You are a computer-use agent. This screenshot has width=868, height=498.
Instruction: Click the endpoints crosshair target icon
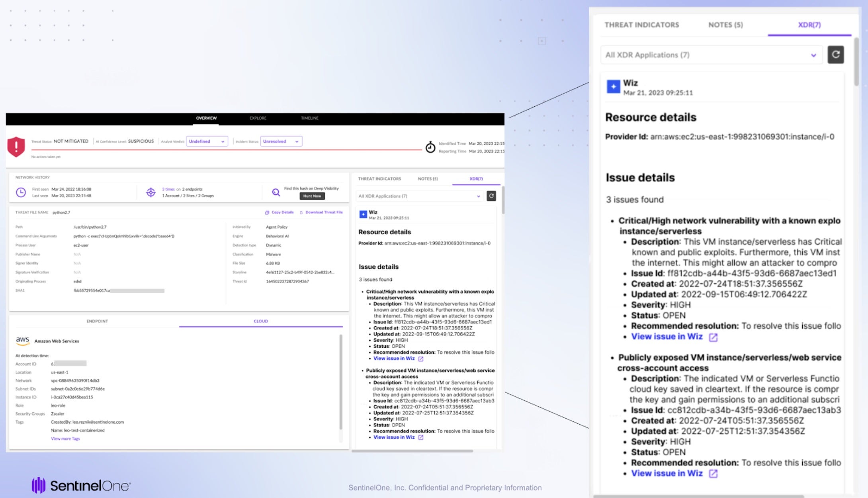point(151,192)
